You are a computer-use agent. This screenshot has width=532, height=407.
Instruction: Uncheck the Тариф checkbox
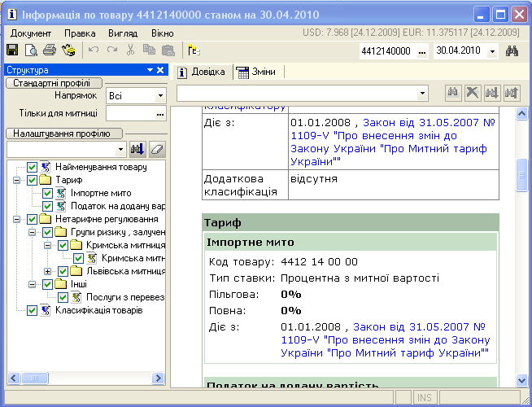point(32,180)
